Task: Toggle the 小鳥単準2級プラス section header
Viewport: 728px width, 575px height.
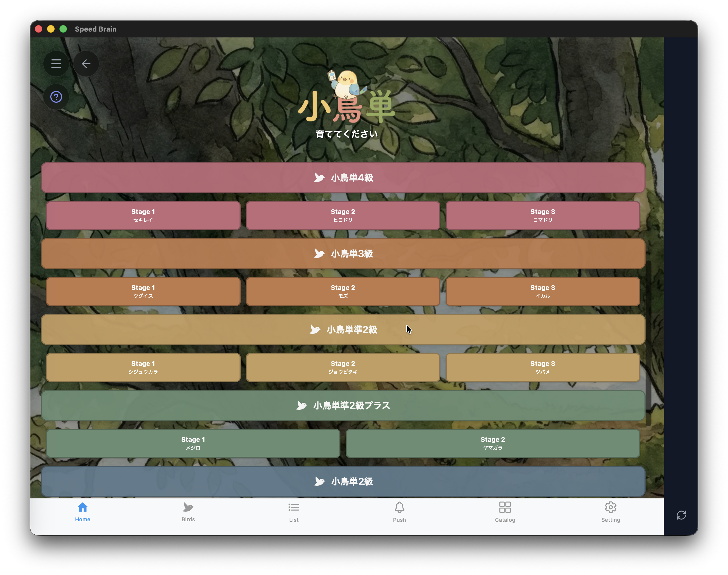Action: 343,405
